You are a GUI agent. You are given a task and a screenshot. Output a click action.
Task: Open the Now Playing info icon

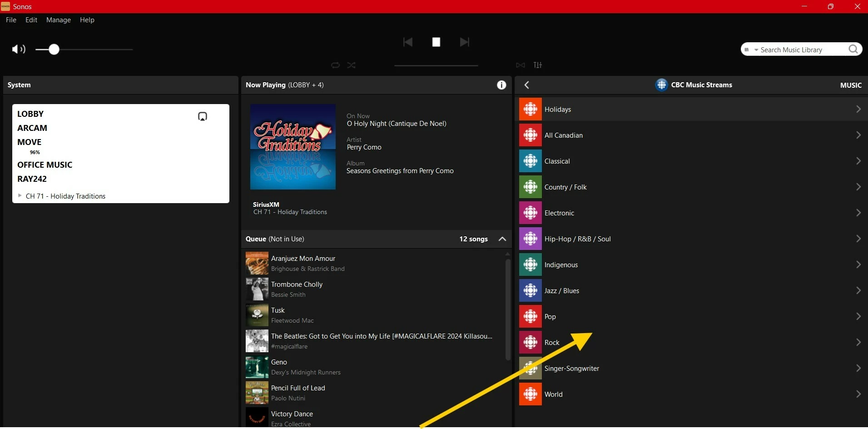coord(501,85)
